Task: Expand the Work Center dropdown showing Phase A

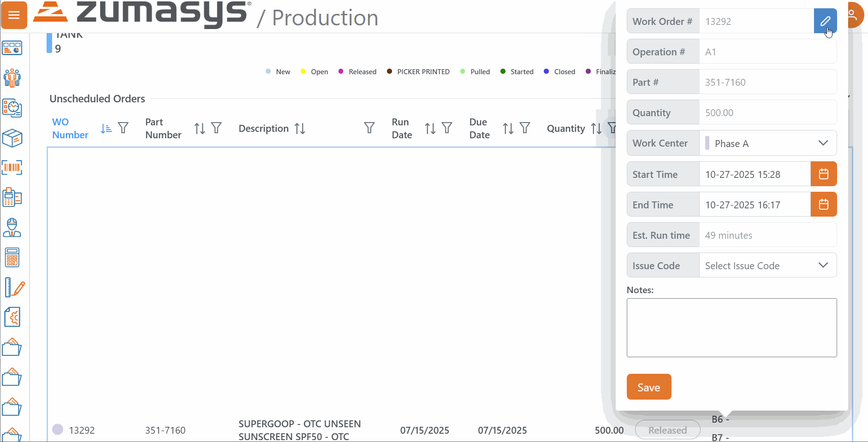Action: (x=824, y=143)
